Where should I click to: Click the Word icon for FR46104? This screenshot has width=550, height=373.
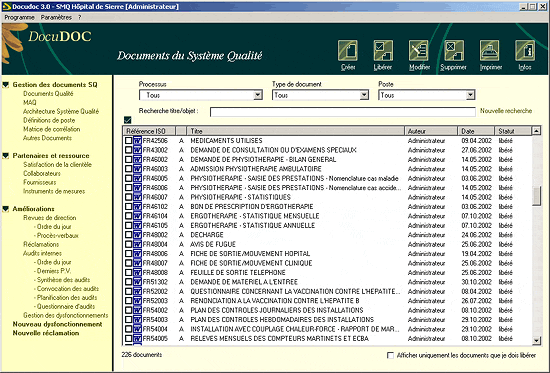pyautogui.click(x=137, y=216)
